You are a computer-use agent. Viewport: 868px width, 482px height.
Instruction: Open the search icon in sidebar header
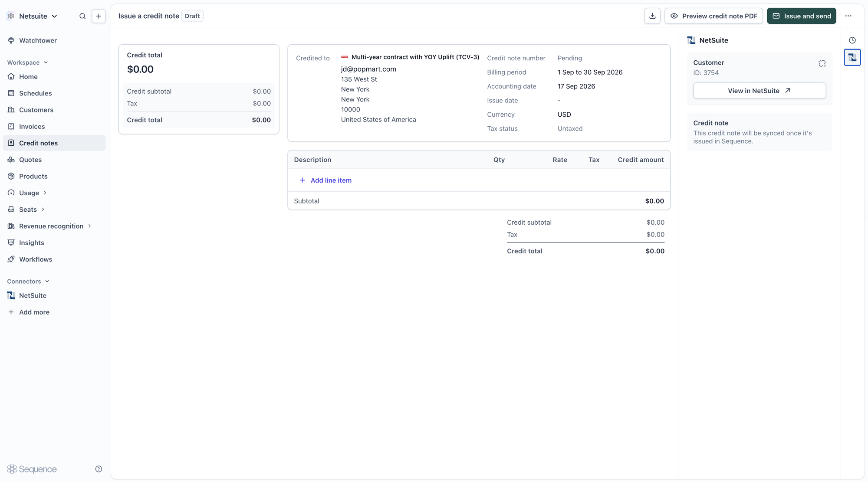82,16
